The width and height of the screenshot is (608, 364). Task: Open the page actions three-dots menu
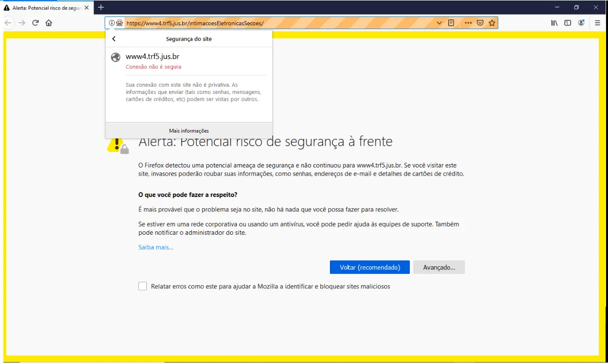(x=468, y=23)
